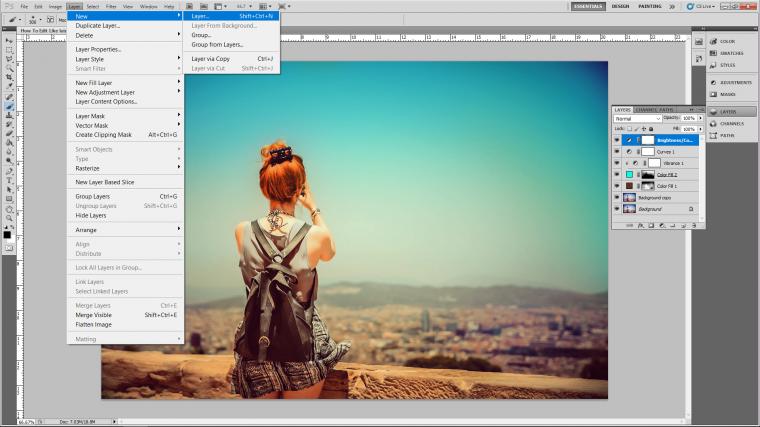Toggle lock transparent pixels
760x427 pixels.
[x=630, y=129]
